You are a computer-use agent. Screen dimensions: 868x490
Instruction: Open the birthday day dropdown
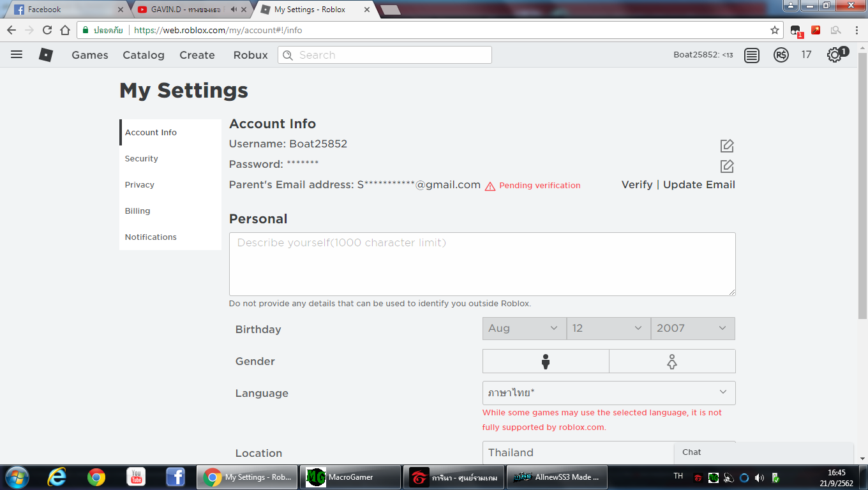[608, 329]
